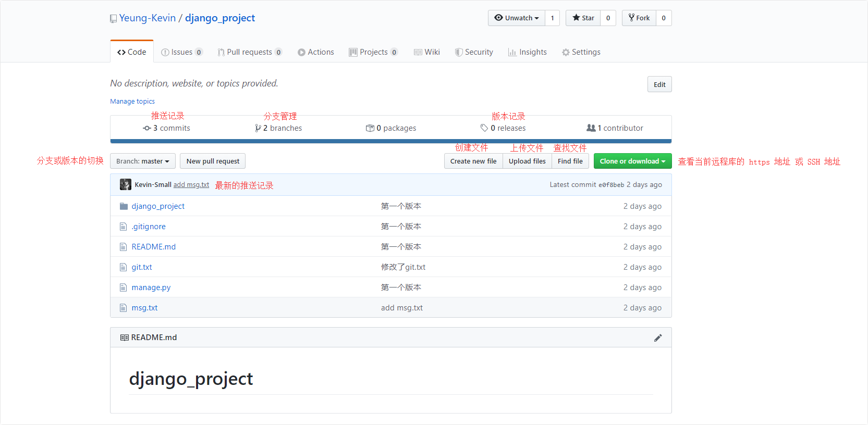Open the Pull requests tab label
868x425 pixels.
250,52
